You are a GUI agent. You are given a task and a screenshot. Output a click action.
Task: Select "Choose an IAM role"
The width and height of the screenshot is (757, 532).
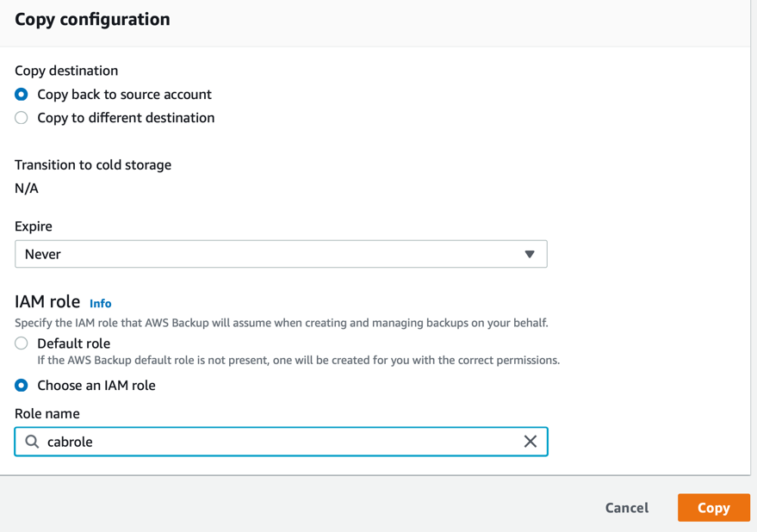[21, 385]
